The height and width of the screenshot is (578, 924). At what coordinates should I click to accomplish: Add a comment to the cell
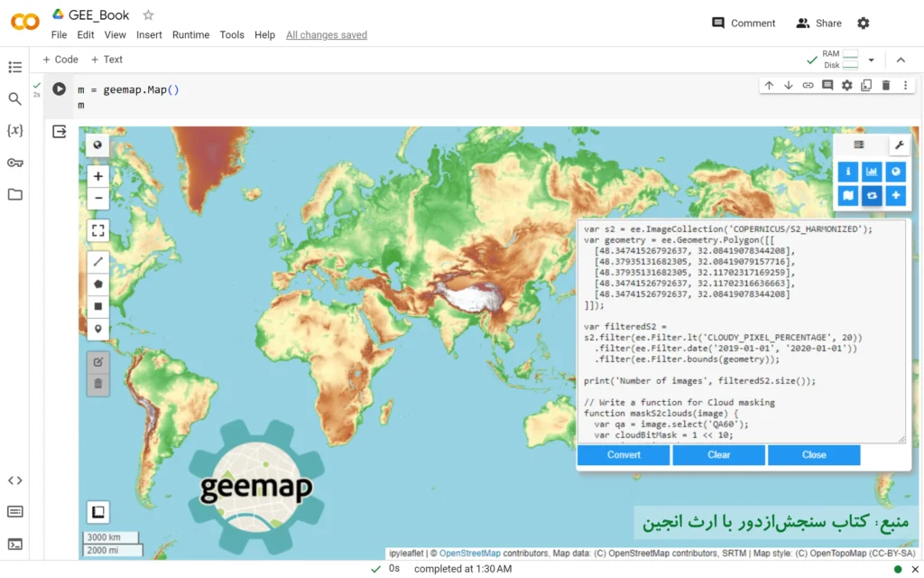827,86
